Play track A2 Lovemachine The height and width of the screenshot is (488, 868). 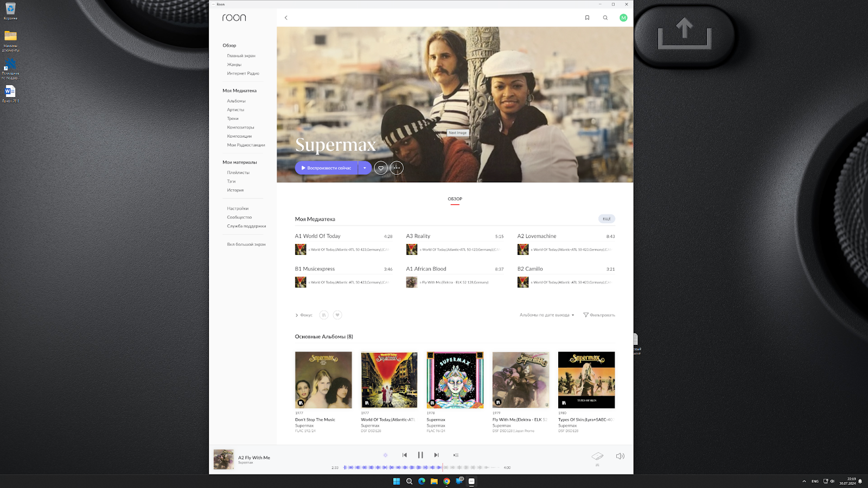537,236
